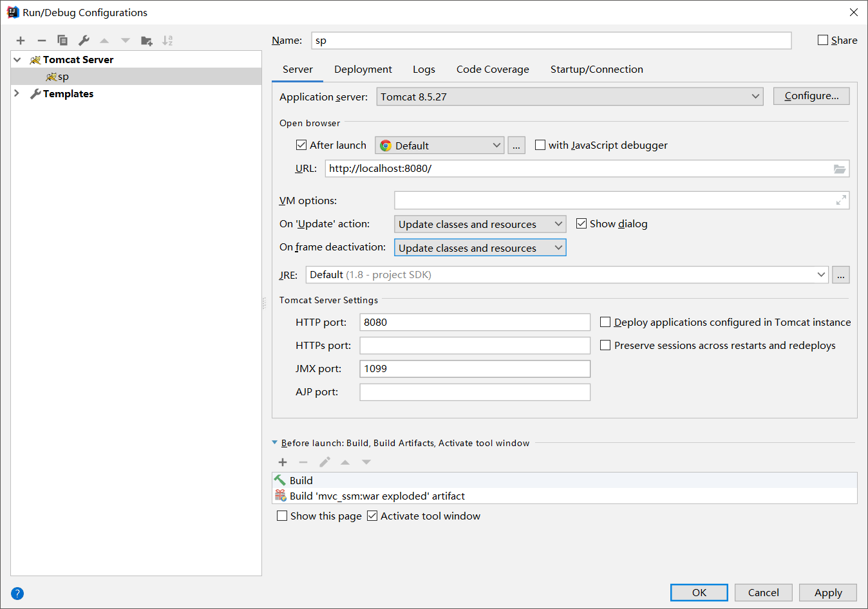Select the Templates tree row
Viewport: 868px width, 609px height.
[x=137, y=94]
